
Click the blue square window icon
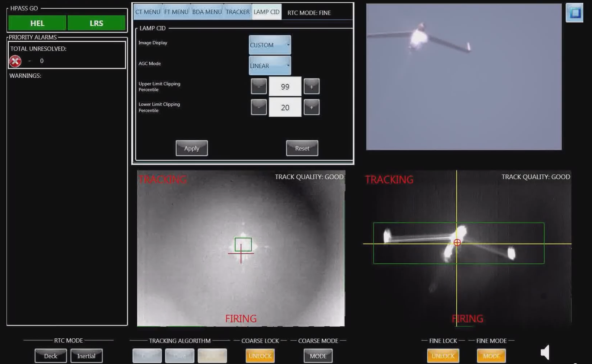pos(574,13)
